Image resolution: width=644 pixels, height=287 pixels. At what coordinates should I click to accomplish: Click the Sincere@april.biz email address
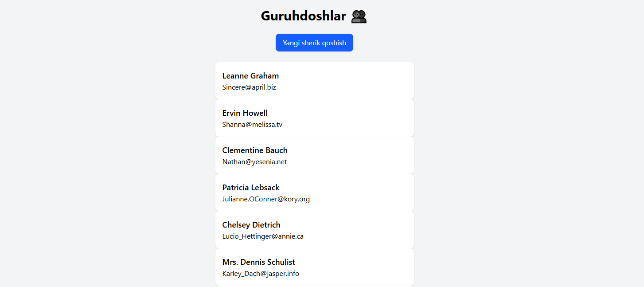pos(249,87)
